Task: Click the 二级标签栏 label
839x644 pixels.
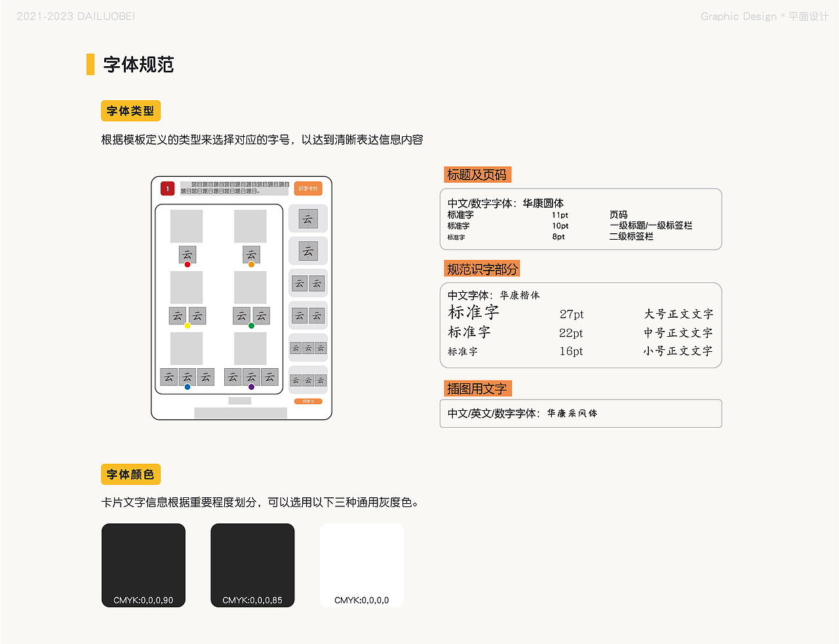Action: click(x=631, y=237)
